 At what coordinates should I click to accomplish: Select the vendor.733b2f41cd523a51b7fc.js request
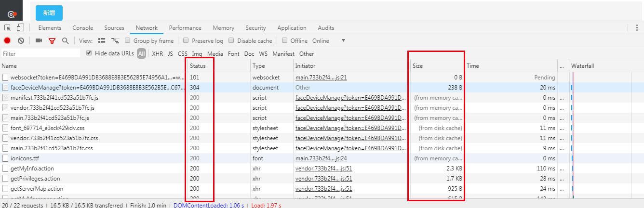pyautogui.click(x=322, y=108)
